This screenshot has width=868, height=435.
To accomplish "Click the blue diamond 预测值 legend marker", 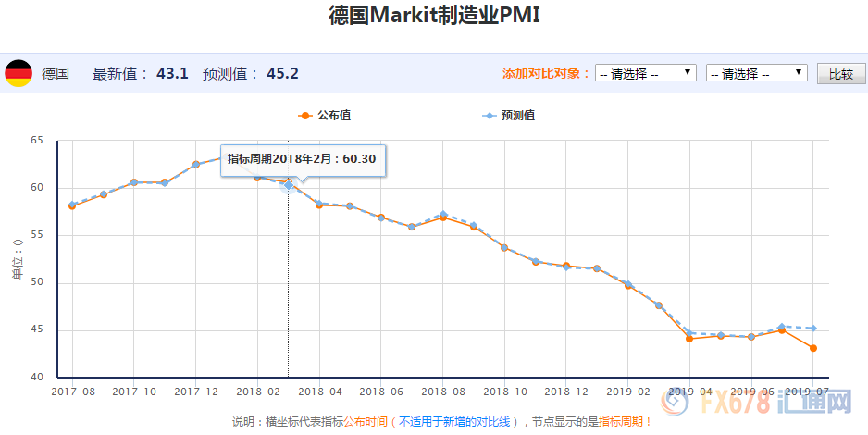I will point(489,116).
